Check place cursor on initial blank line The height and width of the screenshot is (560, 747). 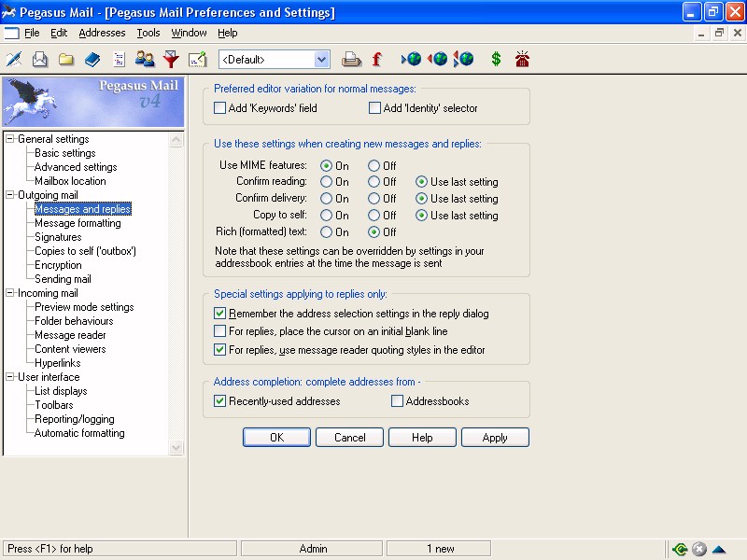(x=219, y=331)
